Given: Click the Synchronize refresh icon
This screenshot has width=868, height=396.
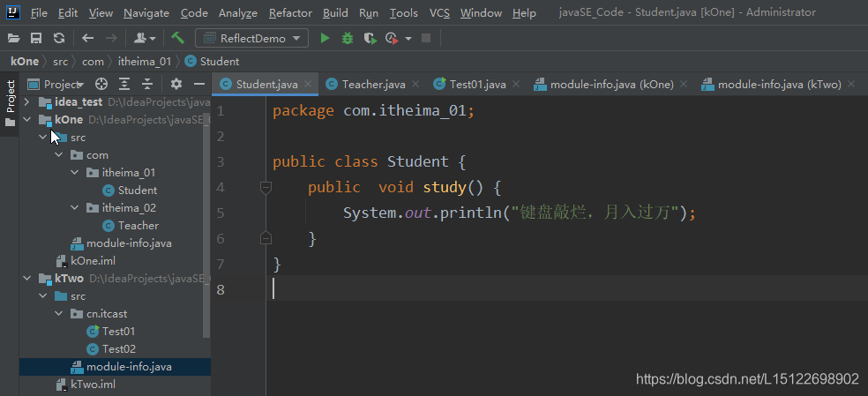Looking at the screenshot, I should click(59, 38).
